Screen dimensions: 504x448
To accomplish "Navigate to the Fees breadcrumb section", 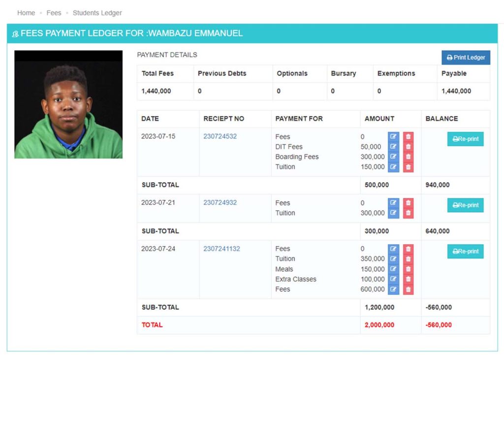I will (x=54, y=13).
